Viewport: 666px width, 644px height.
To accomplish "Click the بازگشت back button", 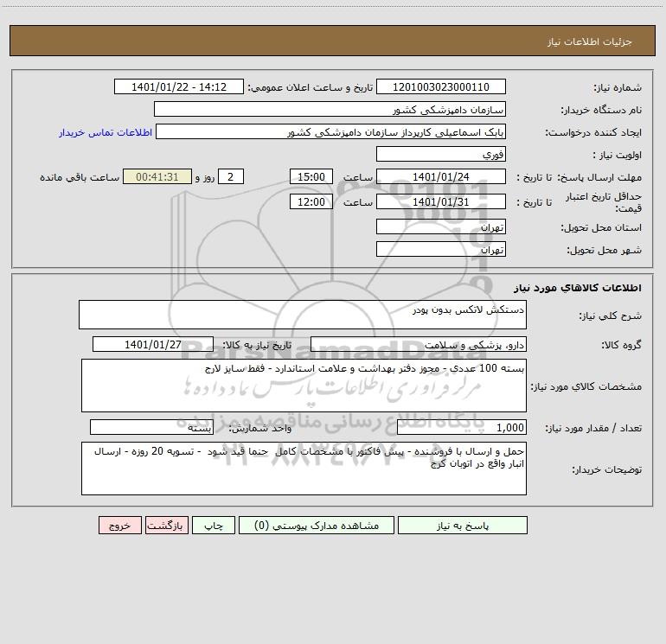I will click(166, 526).
